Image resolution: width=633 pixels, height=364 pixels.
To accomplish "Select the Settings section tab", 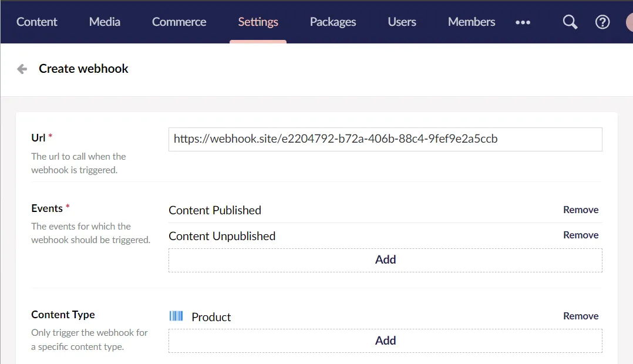I will pyautogui.click(x=258, y=22).
